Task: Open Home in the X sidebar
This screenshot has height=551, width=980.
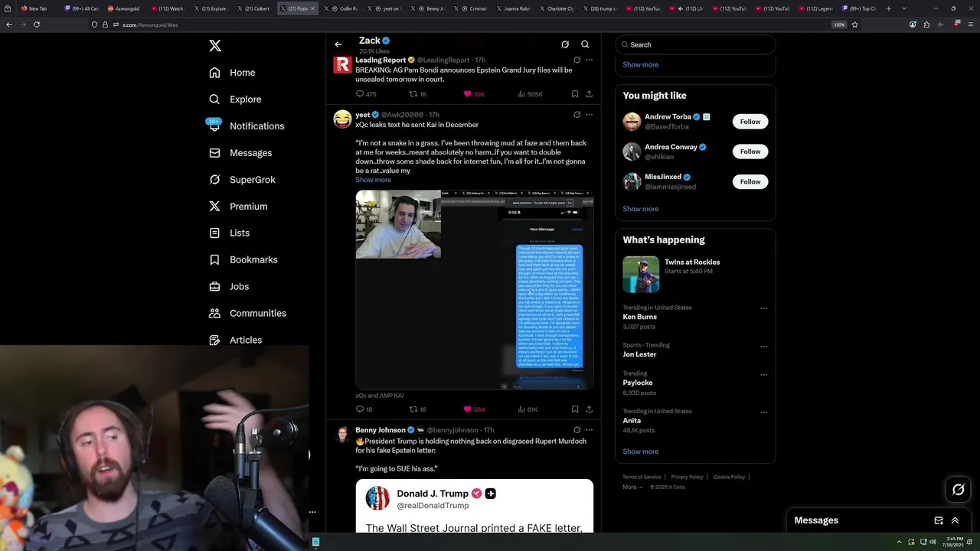Action: 232,73
